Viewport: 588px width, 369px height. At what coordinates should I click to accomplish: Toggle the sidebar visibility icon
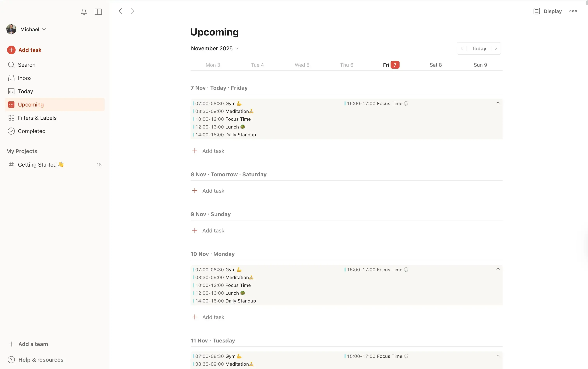coord(98,12)
